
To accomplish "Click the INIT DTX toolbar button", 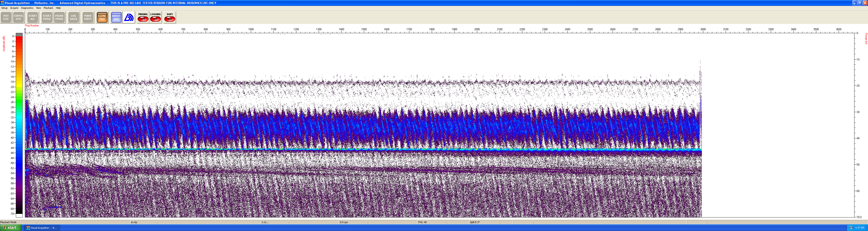I will [x=6, y=18].
